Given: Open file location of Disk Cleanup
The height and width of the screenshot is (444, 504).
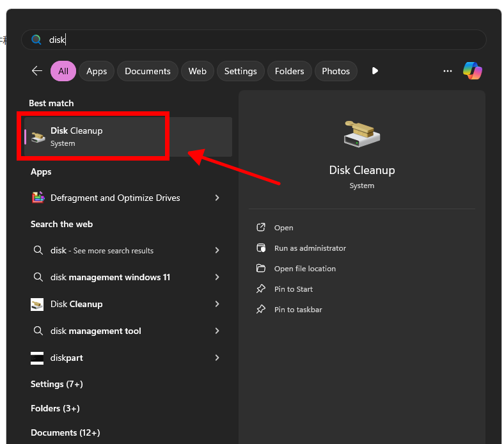Looking at the screenshot, I should (304, 269).
